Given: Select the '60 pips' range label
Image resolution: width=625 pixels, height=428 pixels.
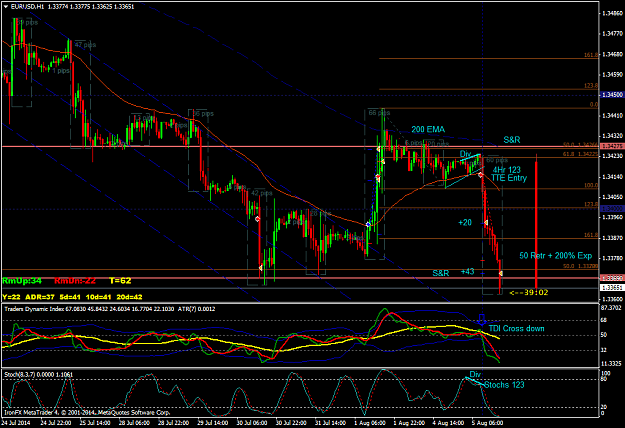Looking at the screenshot, I should (x=497, y=161).
